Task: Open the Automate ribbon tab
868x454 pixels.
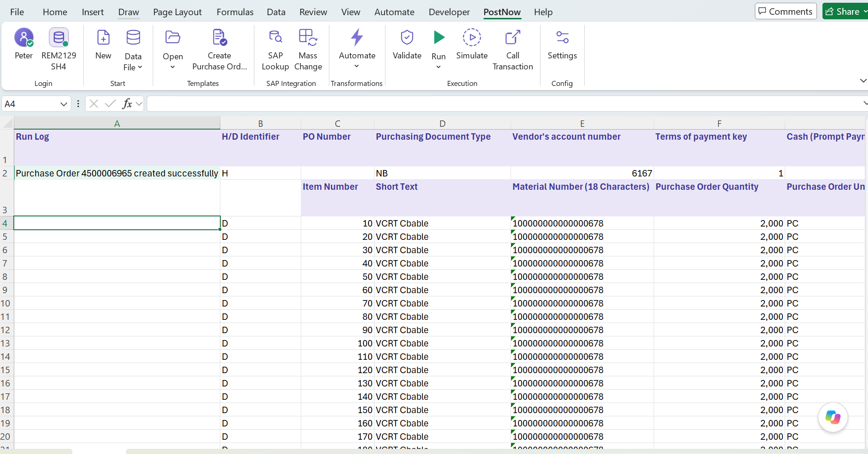Action: [394, 12]
